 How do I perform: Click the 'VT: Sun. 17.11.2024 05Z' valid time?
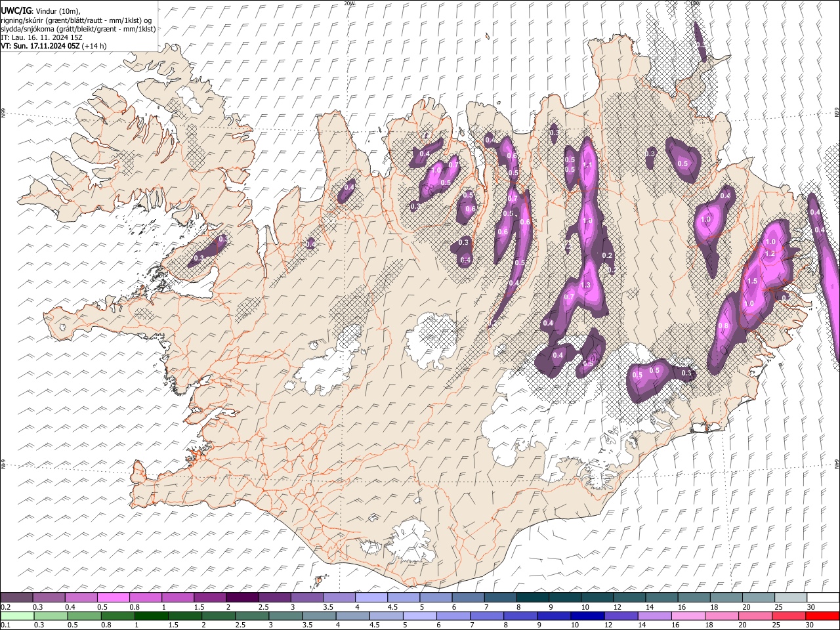40,46
